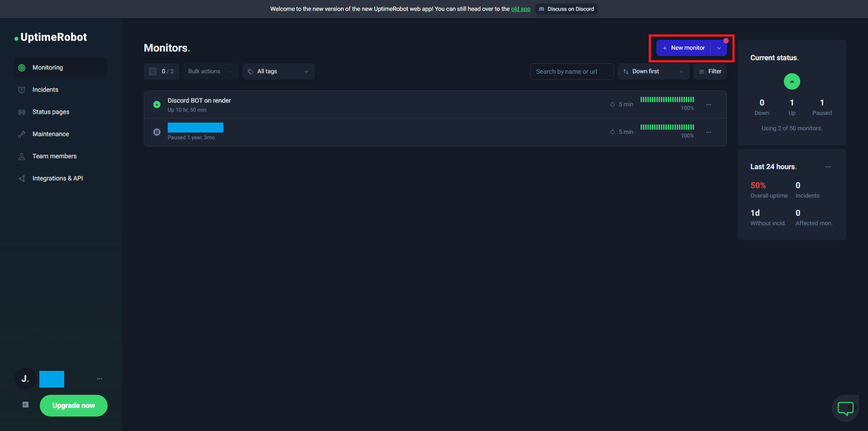This screenshot has height=431, width=868.
Task: Click the UptimeRobot logo
Action: 51,38
